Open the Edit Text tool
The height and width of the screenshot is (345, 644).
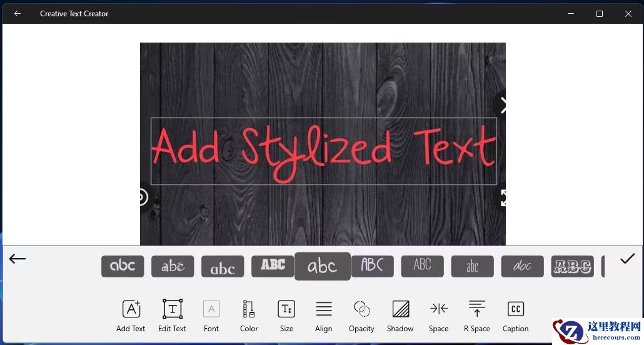173,309
